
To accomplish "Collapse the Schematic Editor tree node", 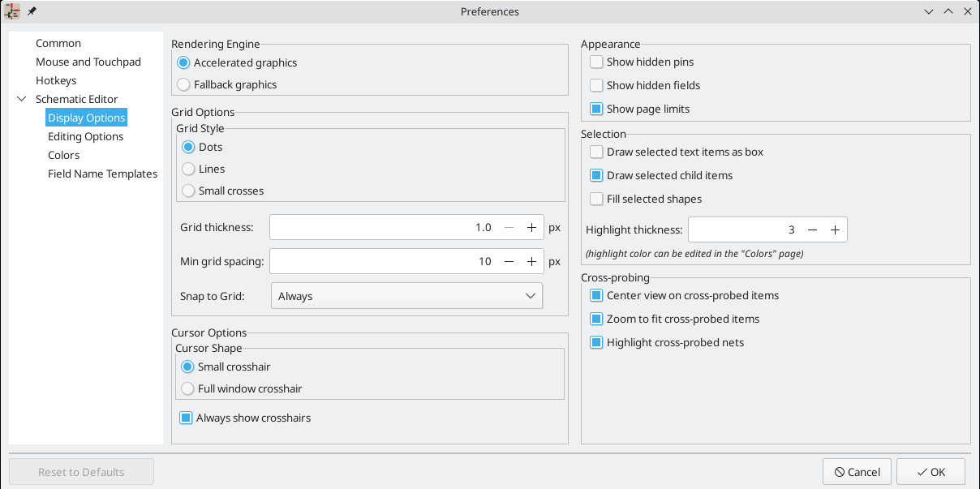I will tap(22, 100).
